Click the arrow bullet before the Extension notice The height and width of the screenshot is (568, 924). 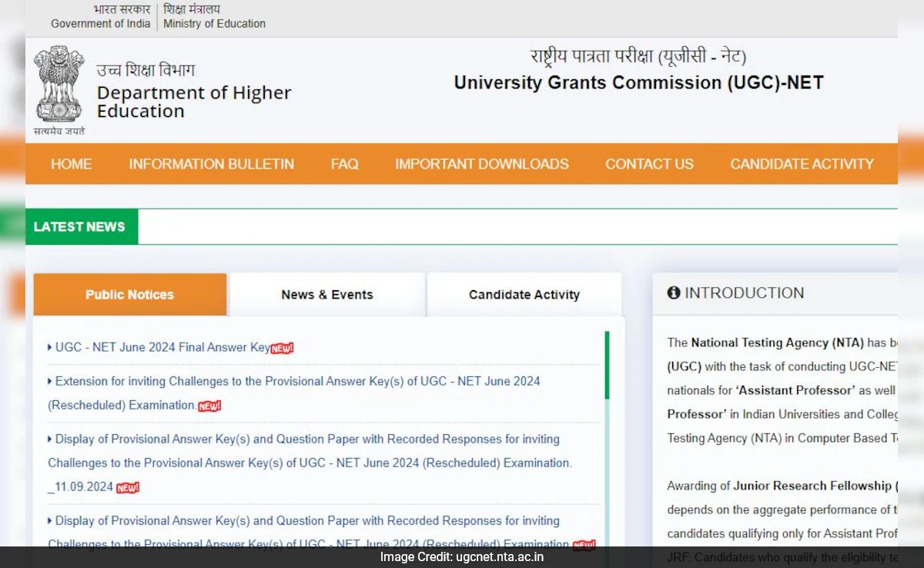point(49,381)
